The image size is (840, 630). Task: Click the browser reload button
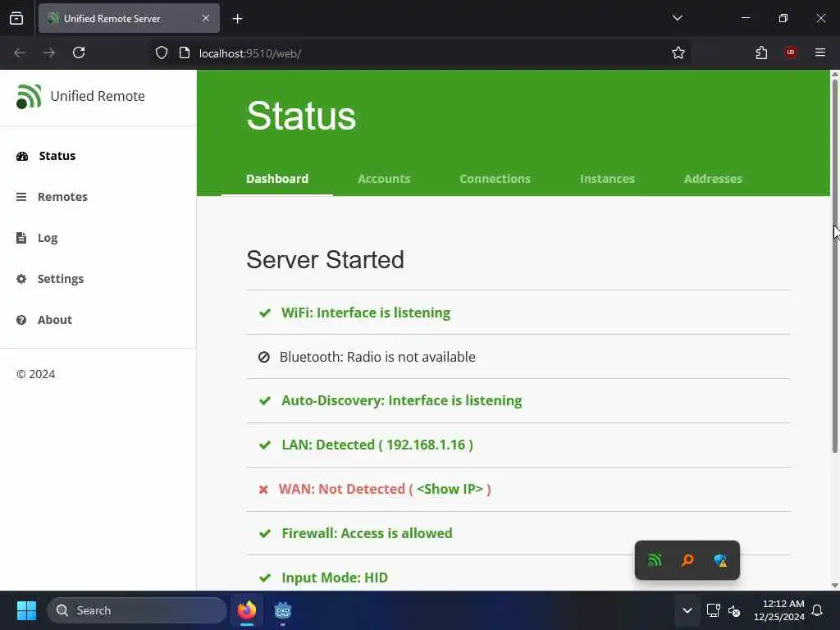pos(79,52)
